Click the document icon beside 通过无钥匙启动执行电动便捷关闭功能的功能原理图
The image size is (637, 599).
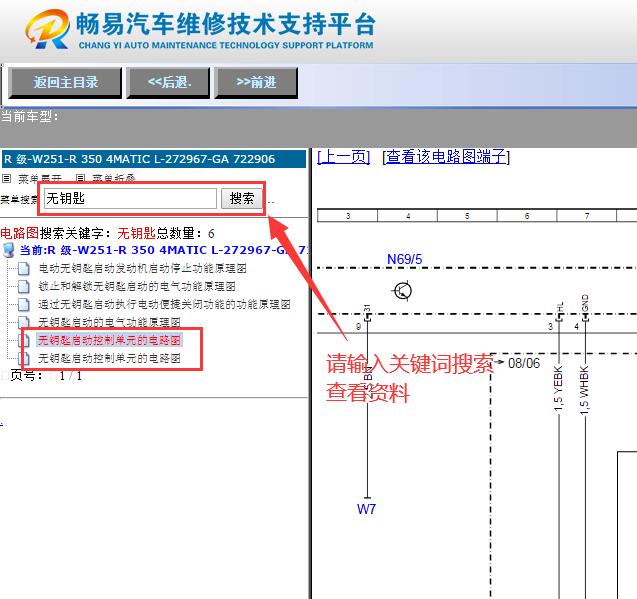pyautogui.click(x=24, y=304)
